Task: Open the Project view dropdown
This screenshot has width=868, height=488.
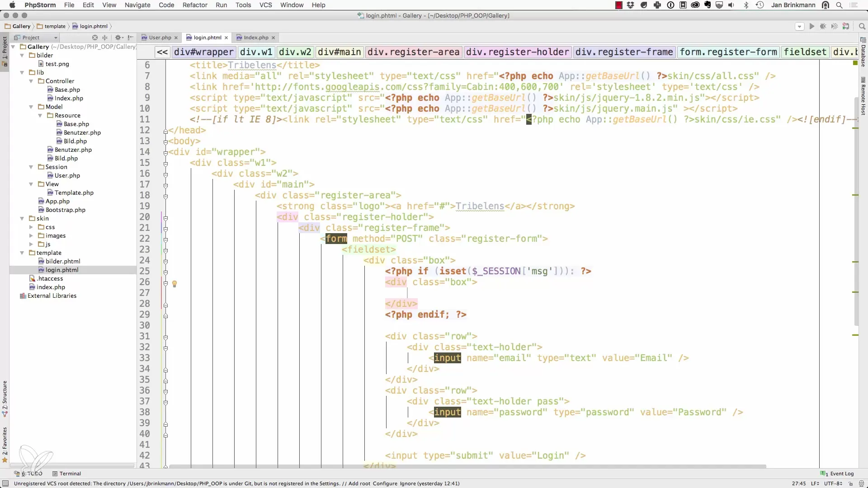Action: point(36,38)
